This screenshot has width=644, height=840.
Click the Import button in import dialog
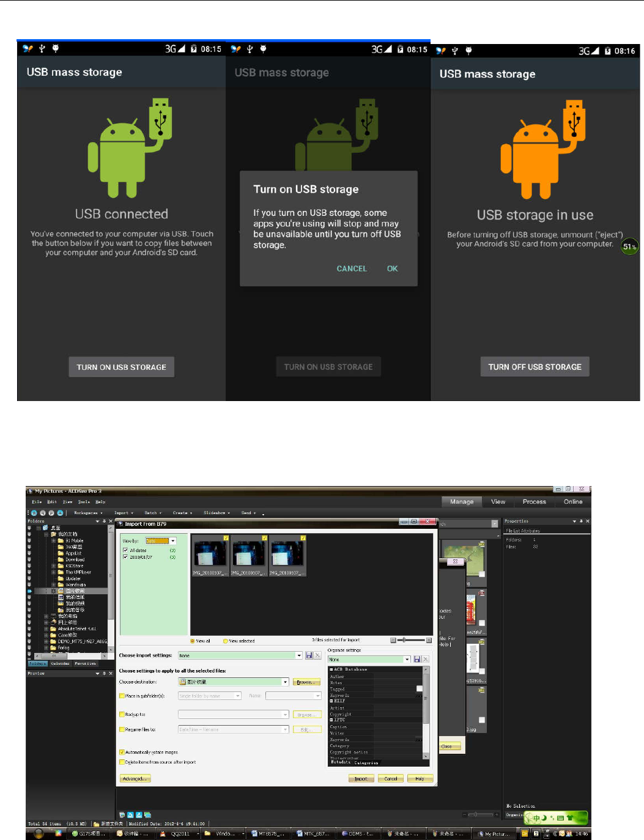361,778
